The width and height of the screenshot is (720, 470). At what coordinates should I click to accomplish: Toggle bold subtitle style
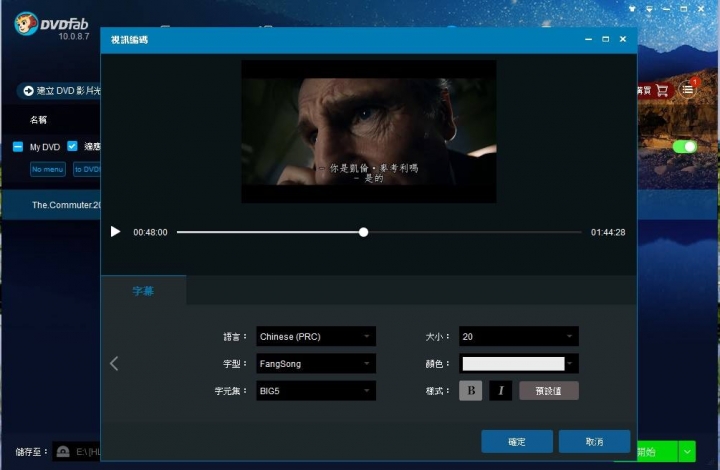tap(471, 391)
